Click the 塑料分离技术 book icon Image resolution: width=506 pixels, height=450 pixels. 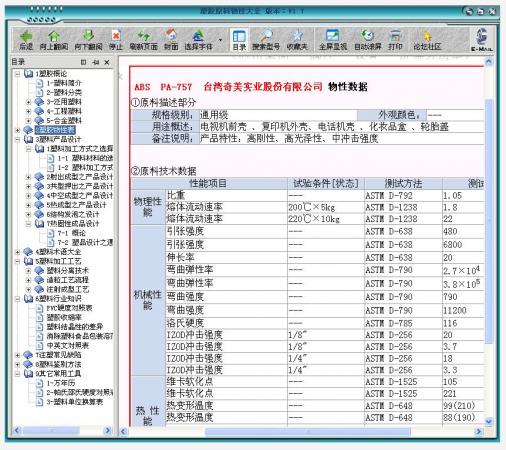click(39, 270)
